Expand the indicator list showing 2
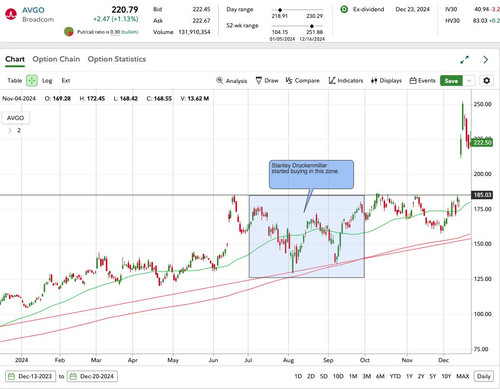 (10, 130)
